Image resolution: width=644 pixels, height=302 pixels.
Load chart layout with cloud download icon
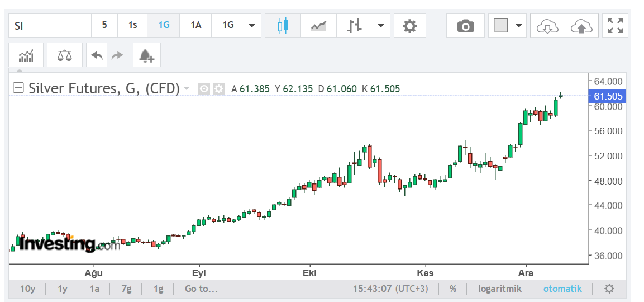click(x=547, y=26)
